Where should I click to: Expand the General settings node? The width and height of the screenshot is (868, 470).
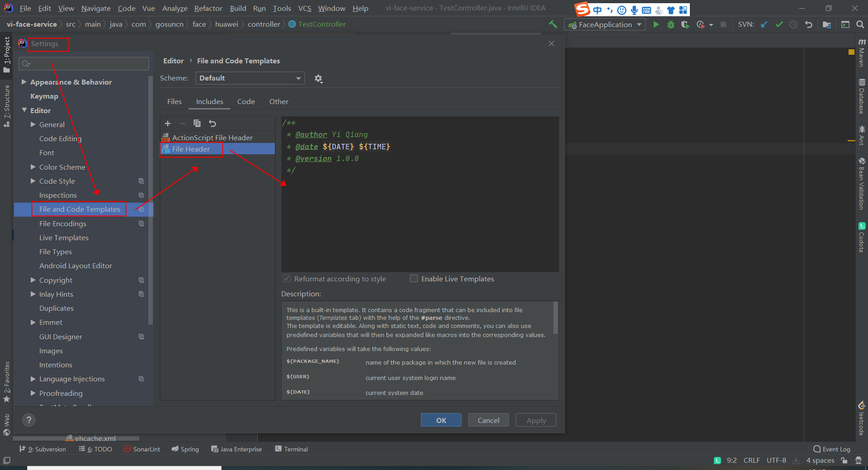click(33, 124)
